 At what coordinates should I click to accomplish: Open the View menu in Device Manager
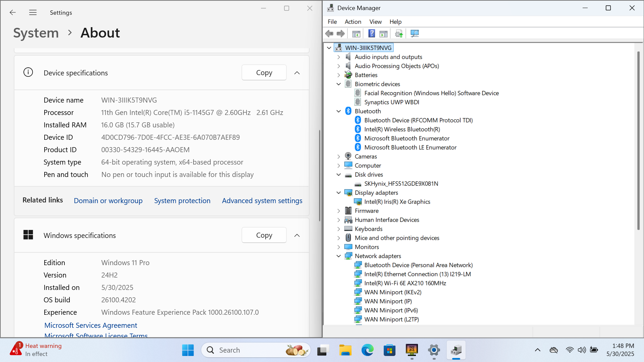point(375,21)
